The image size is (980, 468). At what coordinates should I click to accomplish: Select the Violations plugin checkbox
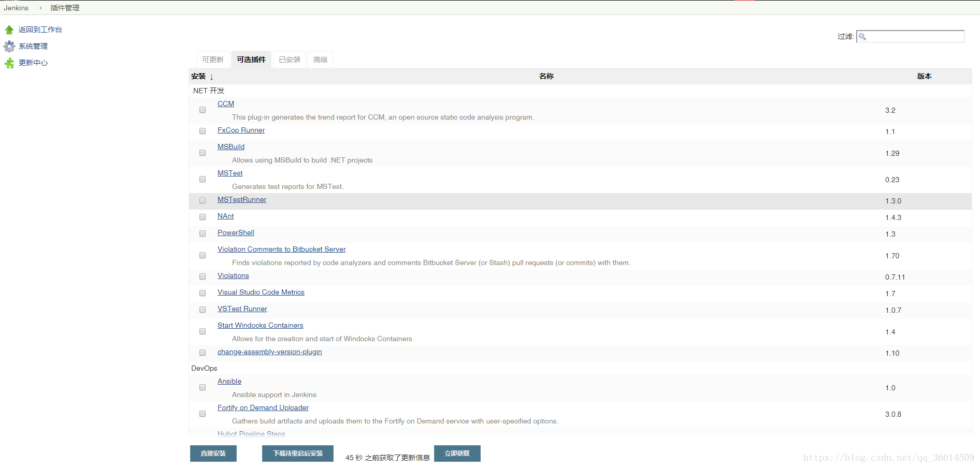tap(203, 276)
